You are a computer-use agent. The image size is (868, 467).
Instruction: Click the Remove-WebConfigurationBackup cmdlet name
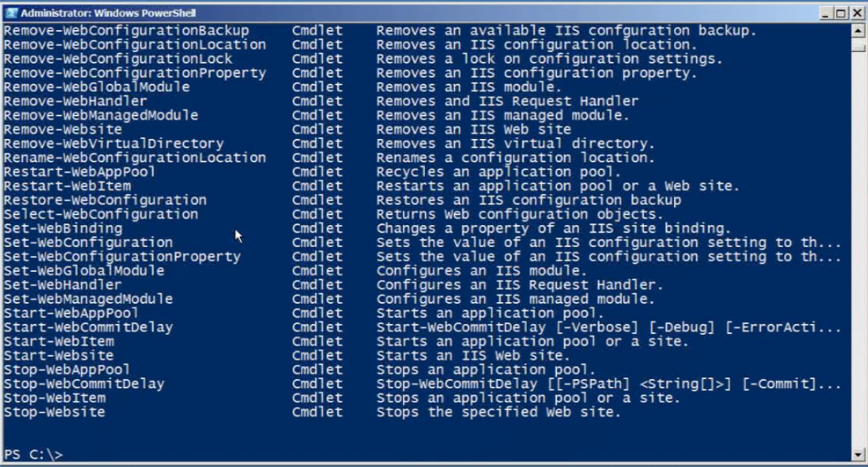click(x=126, y=30)
